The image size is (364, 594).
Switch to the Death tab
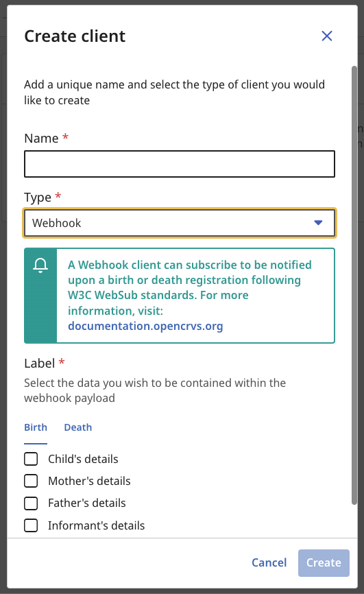78,427
